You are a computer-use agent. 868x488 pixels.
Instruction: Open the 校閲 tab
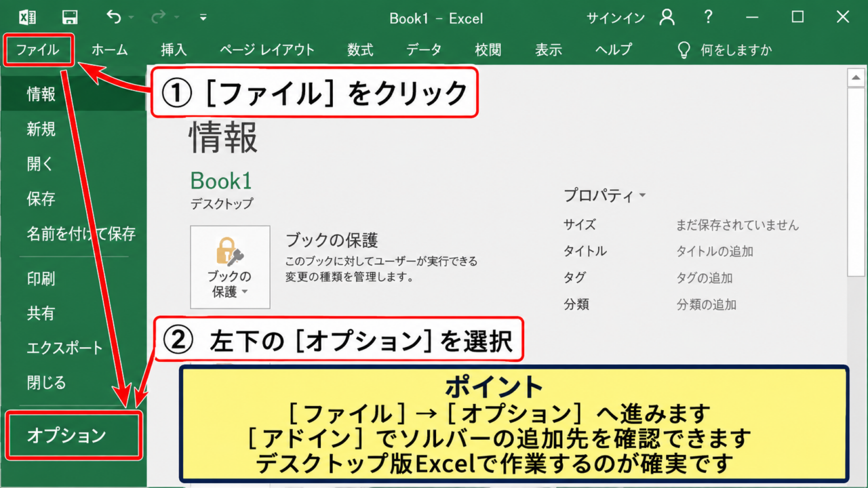point(488,49)
